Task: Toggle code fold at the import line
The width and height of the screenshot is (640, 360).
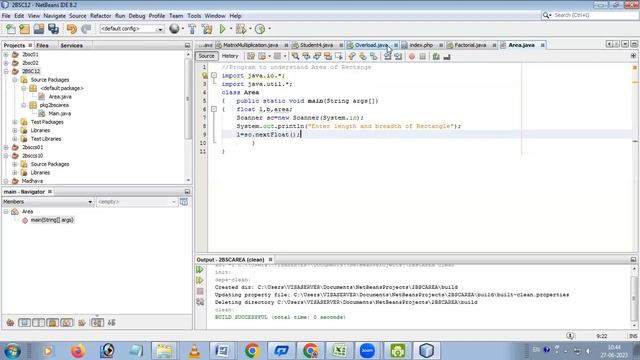Action: pos(214,76)
